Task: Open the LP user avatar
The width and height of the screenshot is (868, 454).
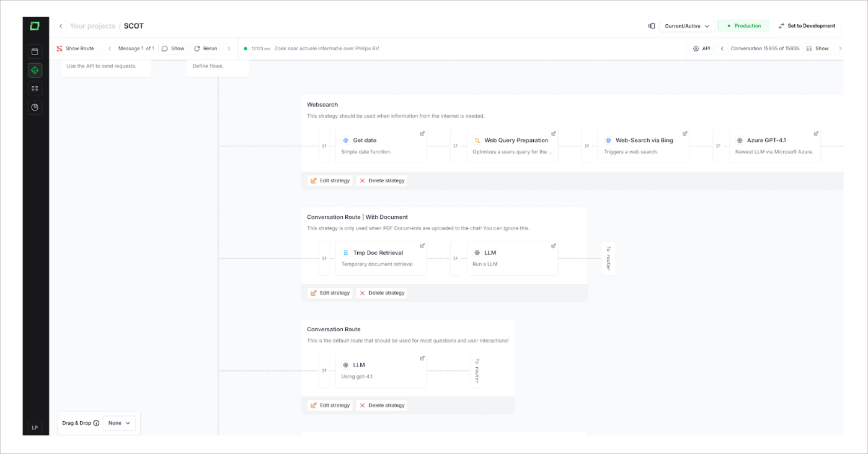Action: (35, 427)
